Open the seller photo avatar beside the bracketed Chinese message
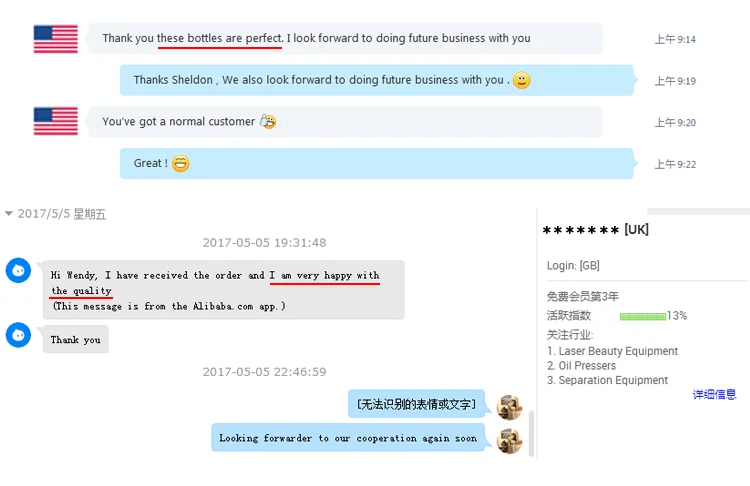The width and height of the screenshot is (750, 486). (509, 407)
